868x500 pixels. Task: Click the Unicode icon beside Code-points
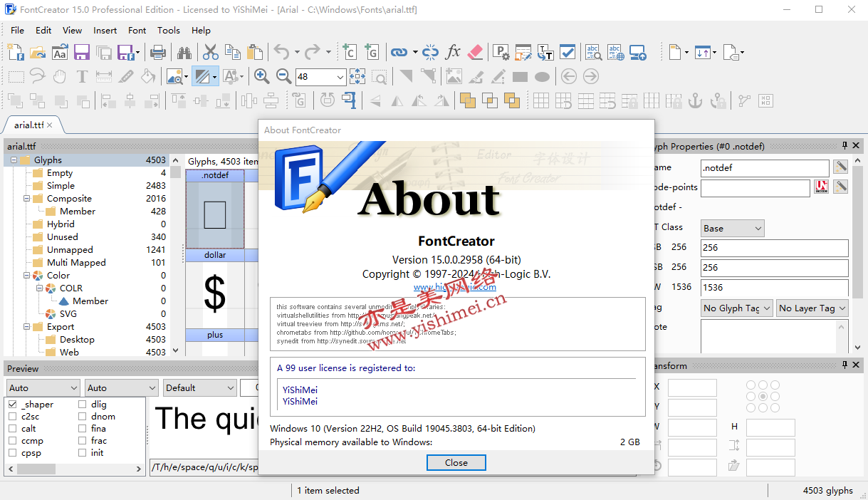pyautogui.click(x=822, y=187)
